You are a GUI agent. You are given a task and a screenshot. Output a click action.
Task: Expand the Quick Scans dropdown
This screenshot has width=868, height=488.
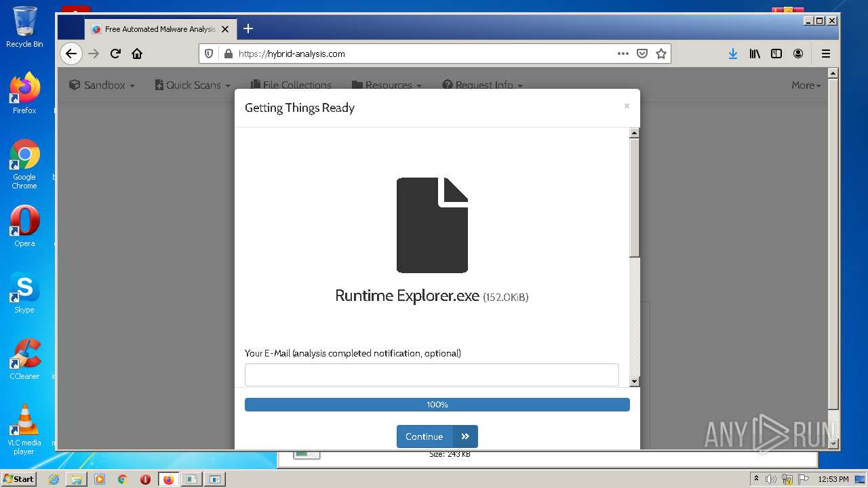[191, 85]
